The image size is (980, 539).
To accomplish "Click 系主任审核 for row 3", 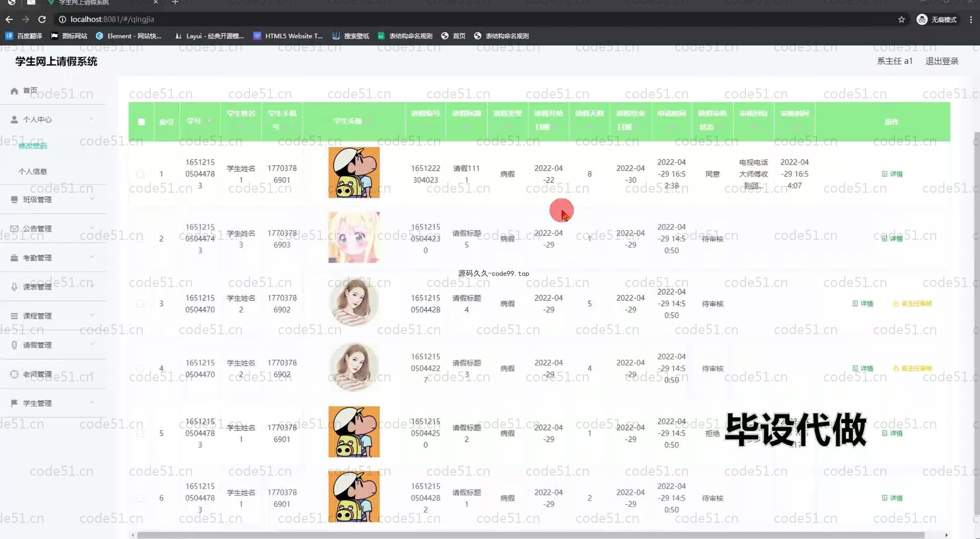I will coord(912,304).
